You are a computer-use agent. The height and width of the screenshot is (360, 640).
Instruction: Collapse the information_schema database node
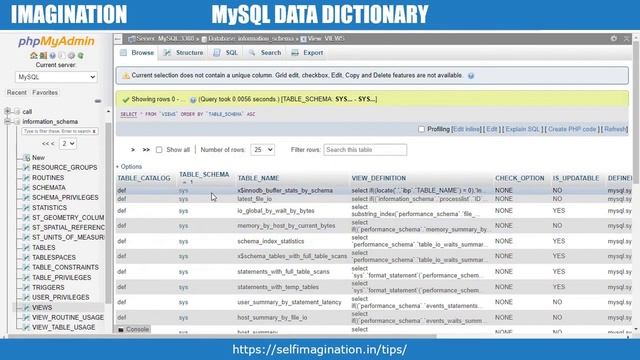pos(7,122)
